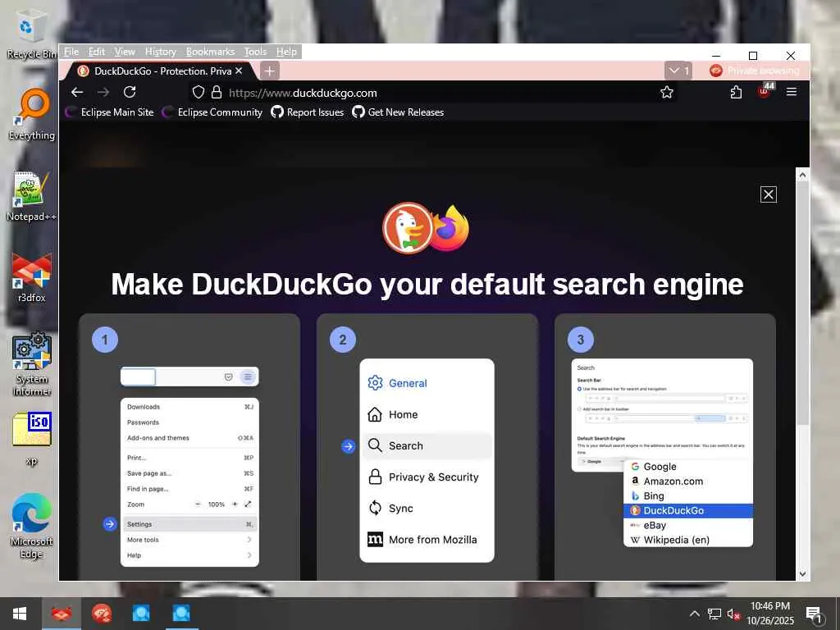
Task: Open the Edit menu
Action: point(97,52)
